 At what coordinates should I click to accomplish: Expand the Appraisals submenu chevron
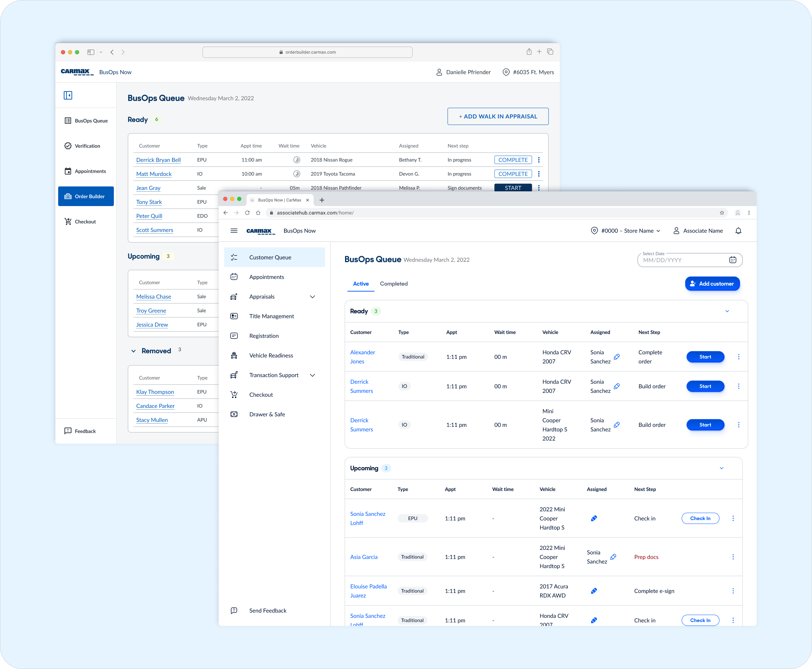click(x=312, y=297)
